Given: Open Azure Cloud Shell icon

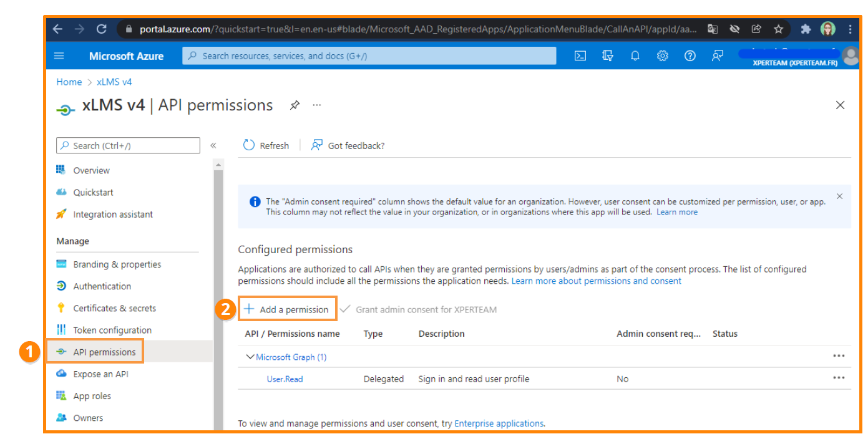Looking at the screenshot, I should point(580,56).
